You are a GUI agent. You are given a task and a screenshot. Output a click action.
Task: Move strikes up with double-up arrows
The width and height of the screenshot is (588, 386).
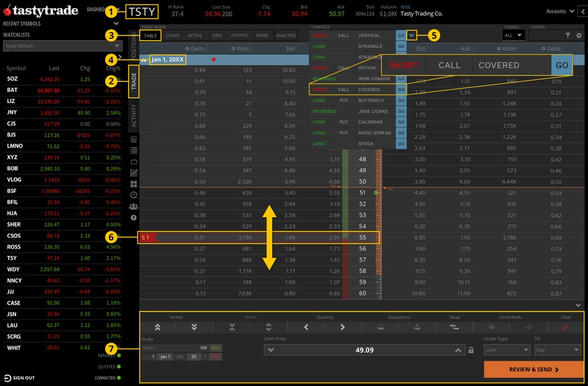158,327
